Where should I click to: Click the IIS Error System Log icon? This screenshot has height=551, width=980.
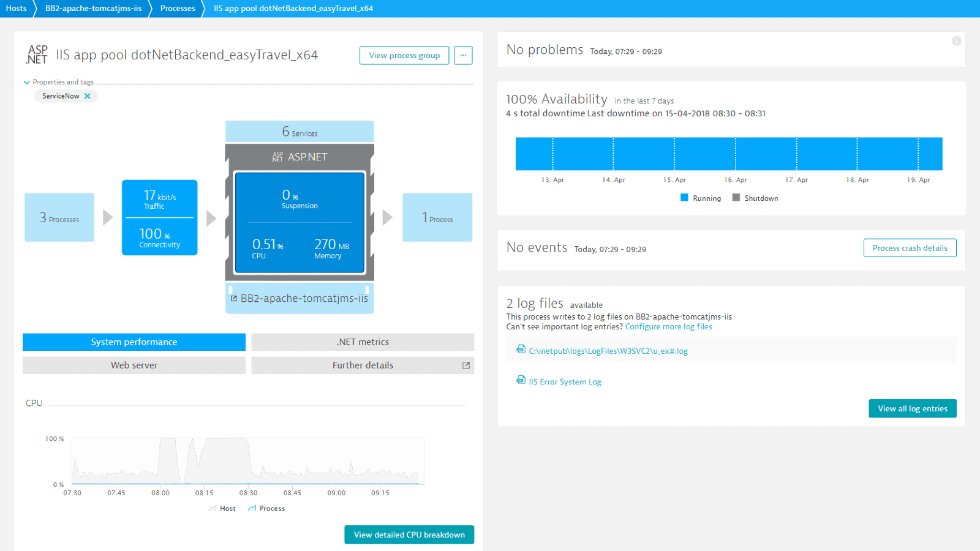pyautogui.click(x=521, y=380)
